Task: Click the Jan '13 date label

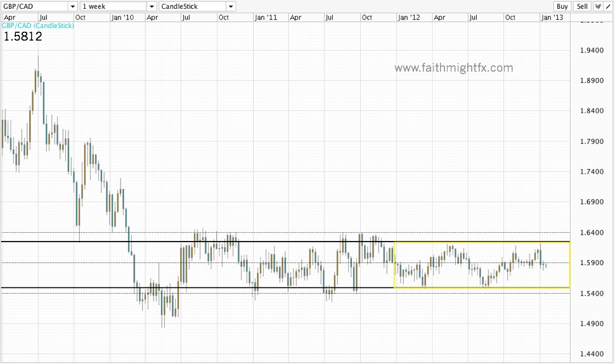Action: (x=552, y=17)
